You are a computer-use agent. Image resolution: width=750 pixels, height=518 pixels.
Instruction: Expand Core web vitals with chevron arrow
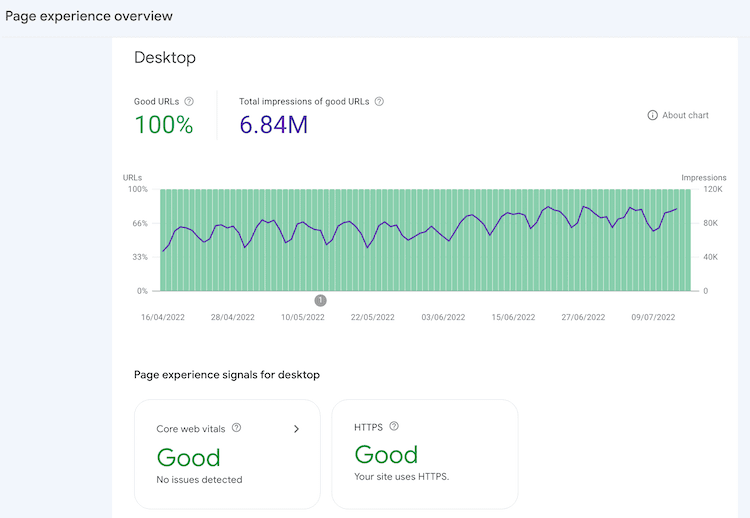click(296, 429)
